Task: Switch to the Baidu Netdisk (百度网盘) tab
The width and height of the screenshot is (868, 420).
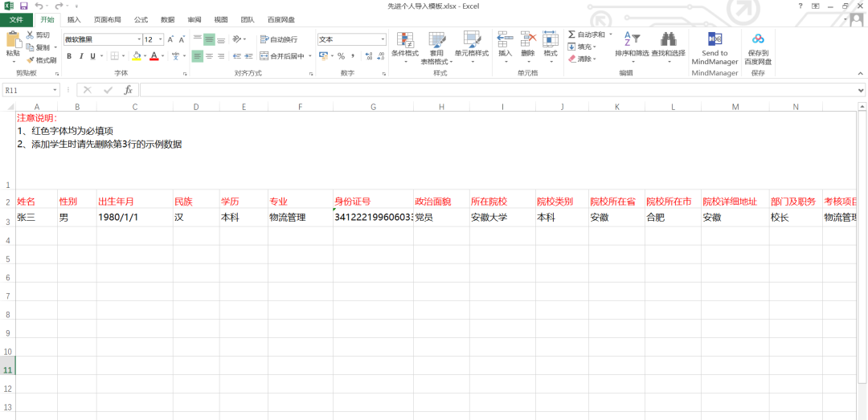Action: point(280,19)
